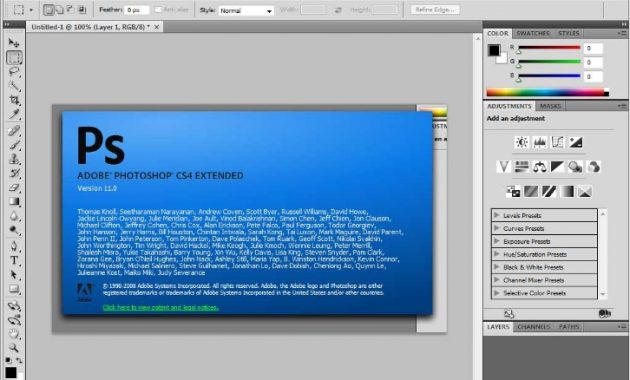Switch to the Paths tab
The width and height of the screenshot is (630, 380).
coord(569,327)
